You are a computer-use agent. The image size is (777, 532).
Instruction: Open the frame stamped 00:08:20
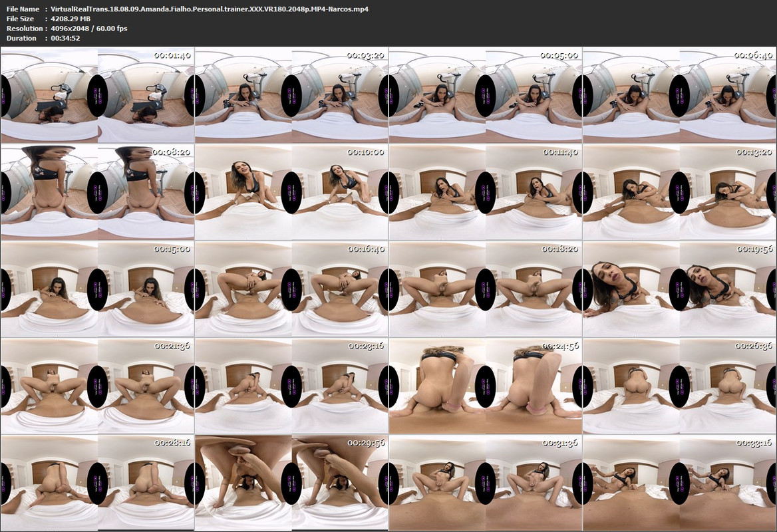[x=98, y=192]
